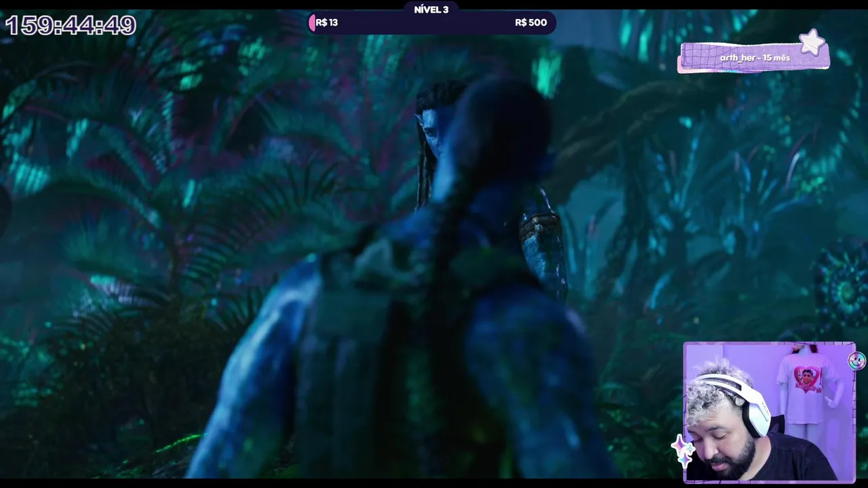The height and width of the screenshot is (488, 868).
Task: Click the 159:44:49 stream timer
Action: [71, 26]
